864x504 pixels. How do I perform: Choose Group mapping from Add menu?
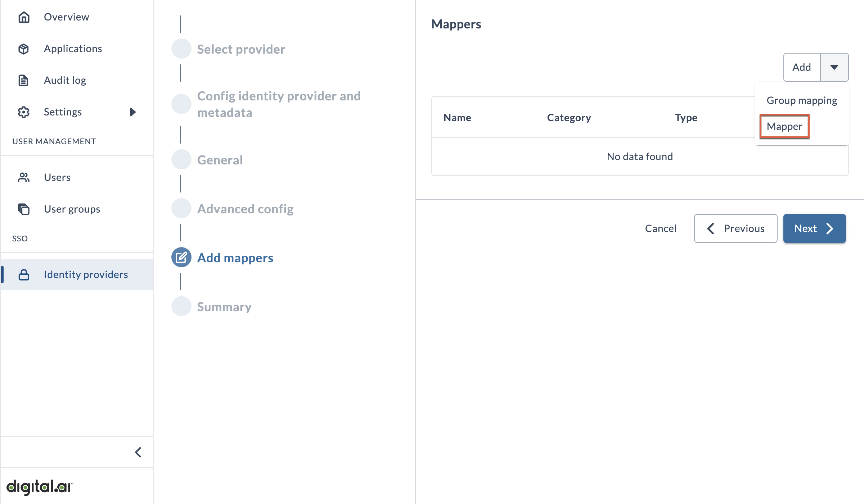[802, 100]
